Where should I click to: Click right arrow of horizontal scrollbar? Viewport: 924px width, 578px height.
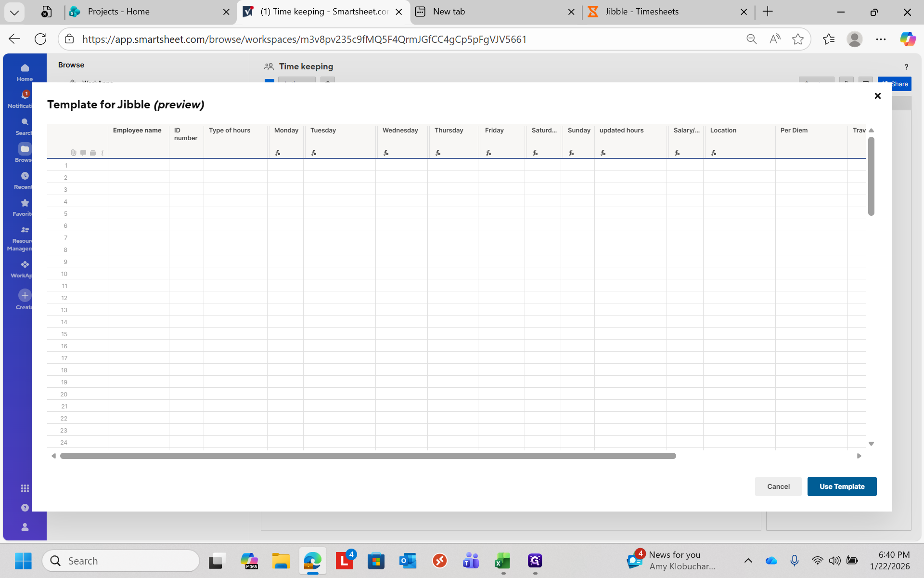(859, 456)
